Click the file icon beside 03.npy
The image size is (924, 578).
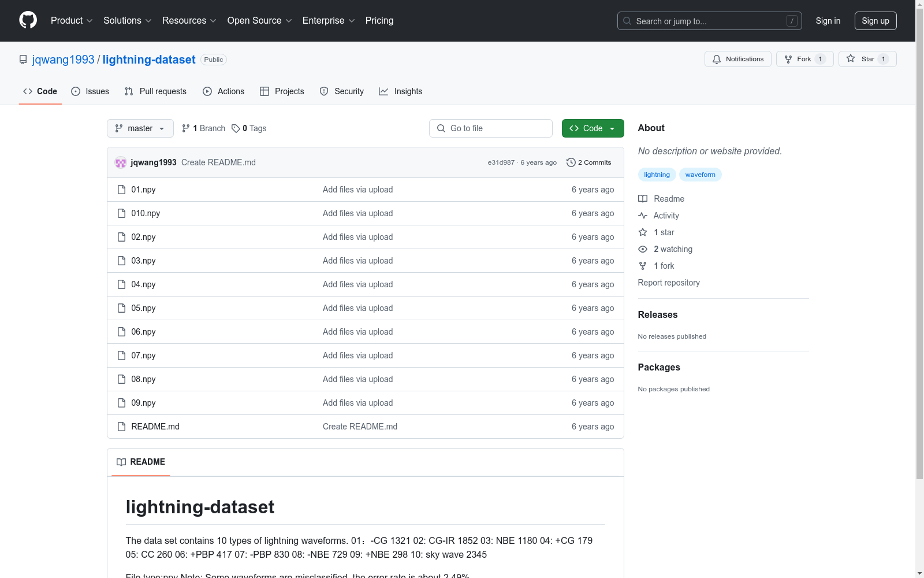tap(121, 261)
